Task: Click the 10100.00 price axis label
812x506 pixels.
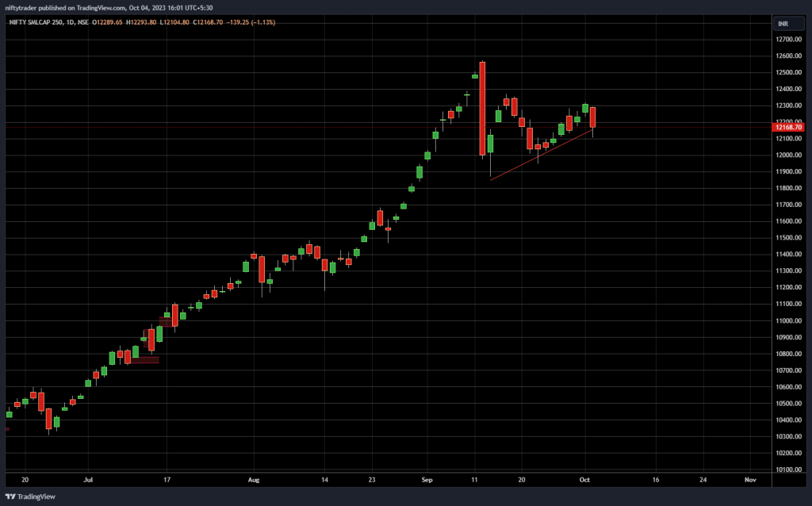Action: 789,470
